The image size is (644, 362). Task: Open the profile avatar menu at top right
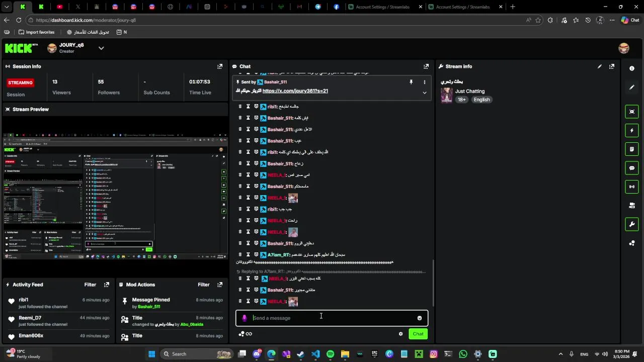tap(624, 48)
